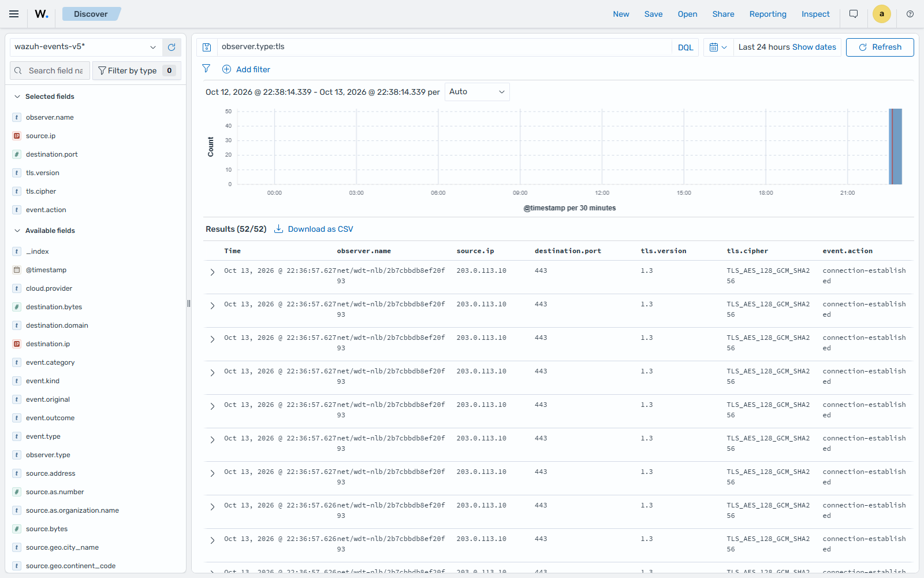The image size is (924, 578).
Task: Click the saved query disk icon
Action: 207,47
